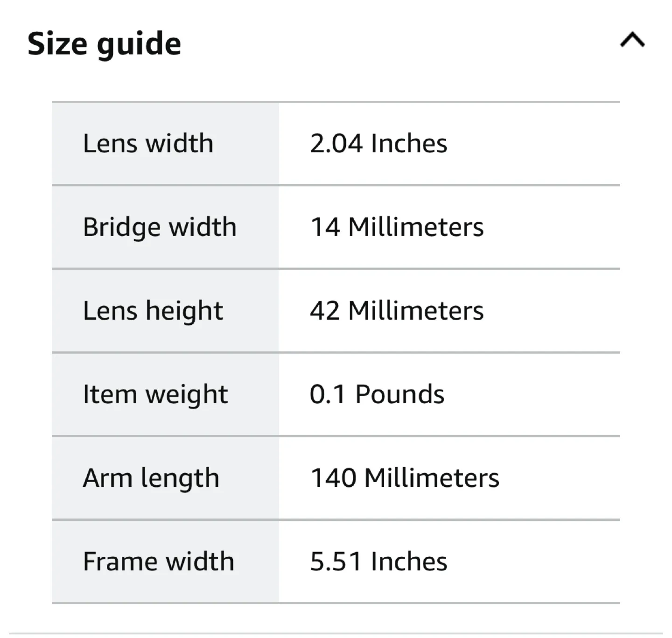Click the Lens width table row
This screenshot has width=672, height=638.
(x=336, y=143)
